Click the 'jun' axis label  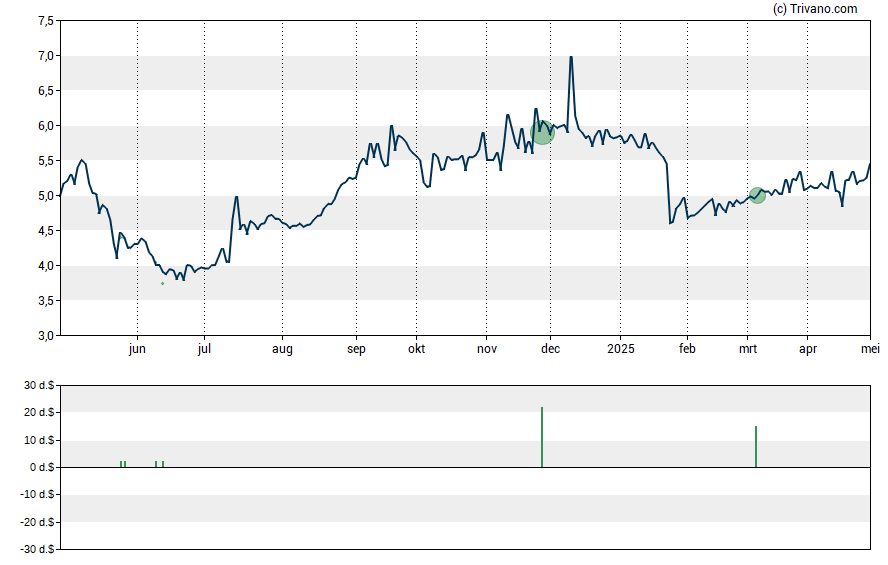[137, 349]
